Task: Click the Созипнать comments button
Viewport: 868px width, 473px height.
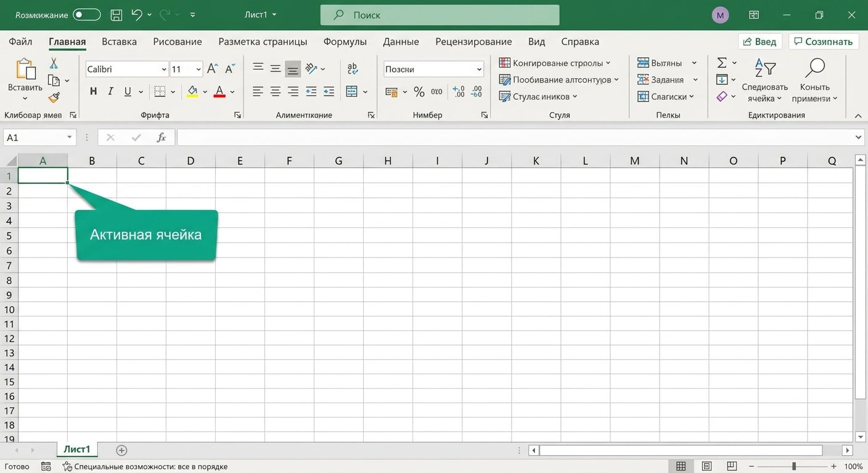Action: coord(824,41)
